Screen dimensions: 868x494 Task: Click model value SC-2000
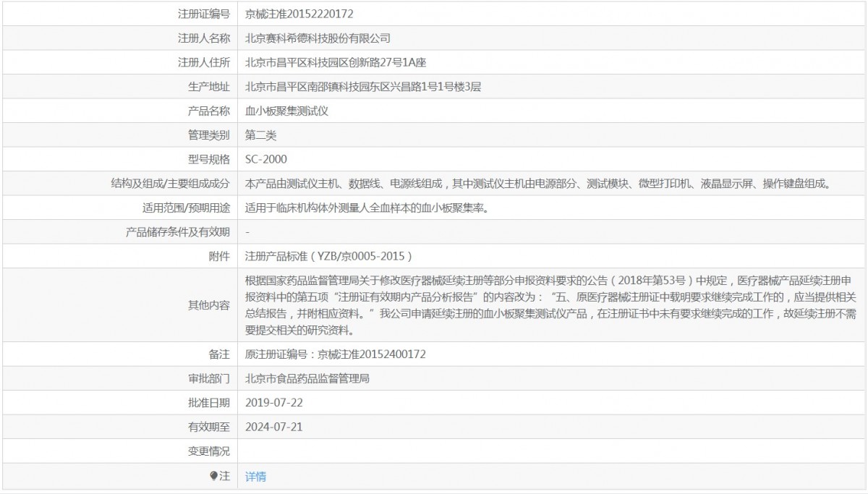tap(266, 159)
